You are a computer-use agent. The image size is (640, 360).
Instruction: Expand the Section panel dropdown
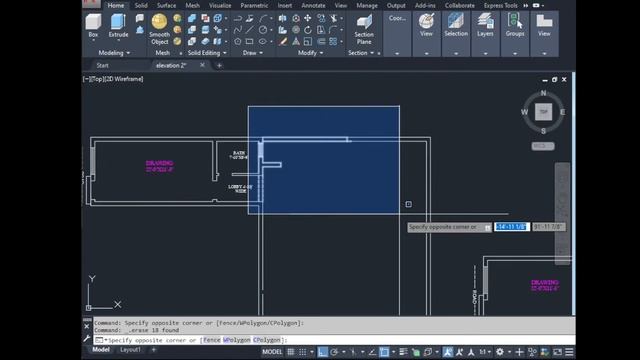click(361, 53)
